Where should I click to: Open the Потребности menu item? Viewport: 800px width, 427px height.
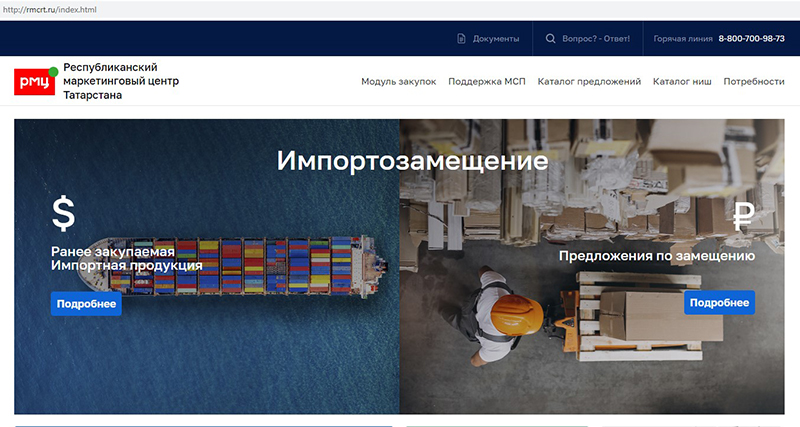(x=754, y=82)
